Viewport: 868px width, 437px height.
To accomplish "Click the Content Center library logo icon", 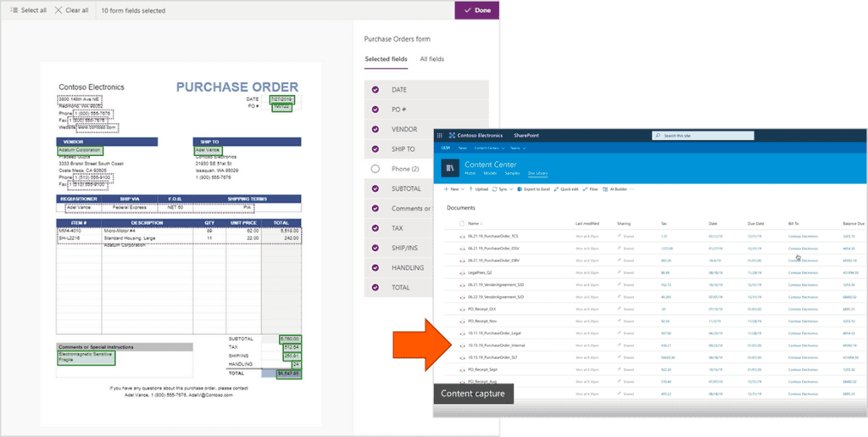I will click(450, 168).
